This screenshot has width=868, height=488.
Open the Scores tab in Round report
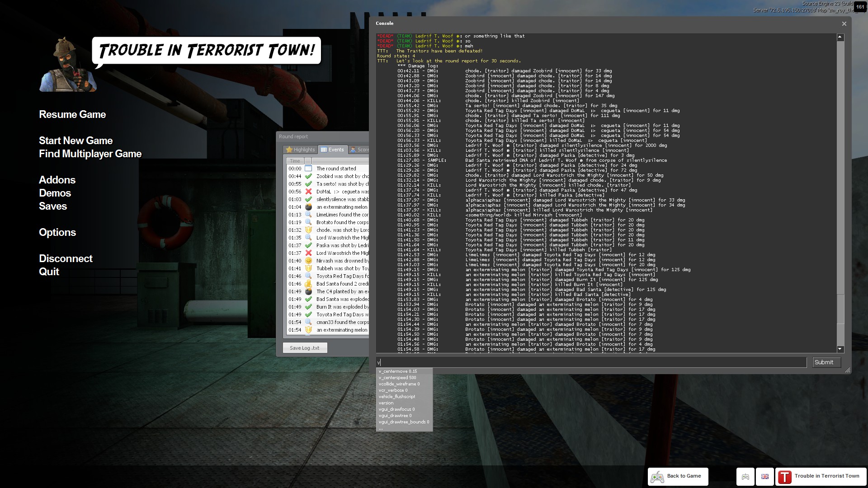tap(359, 150)
